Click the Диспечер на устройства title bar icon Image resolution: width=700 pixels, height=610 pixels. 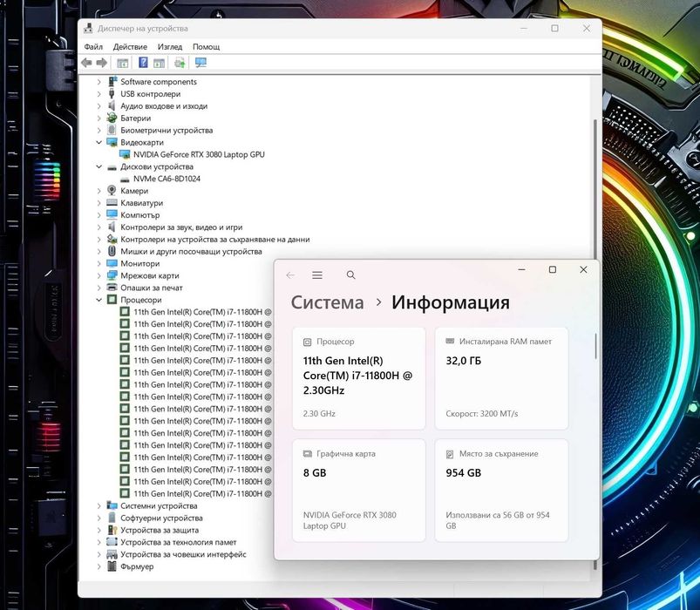[88, 28]
